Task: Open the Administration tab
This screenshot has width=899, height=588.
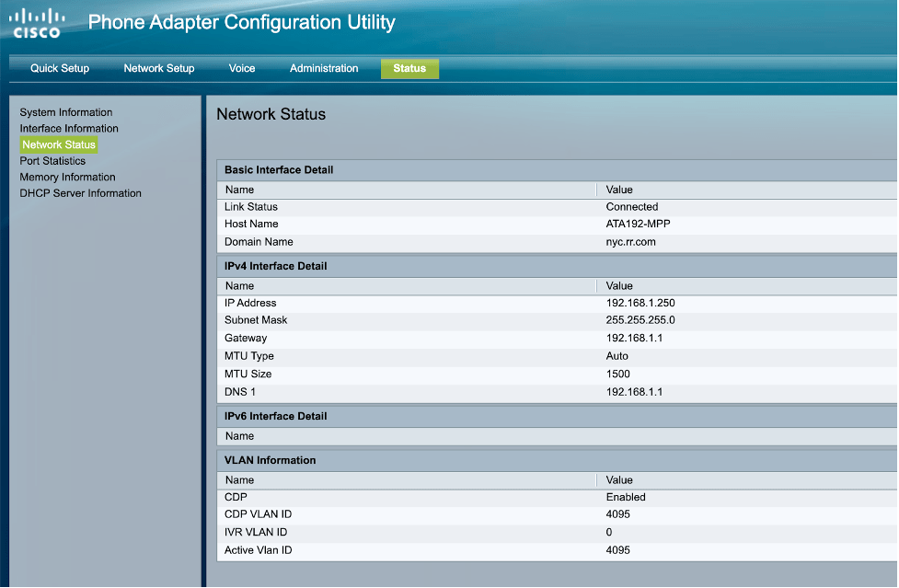Action: click(x=324, y=68)
